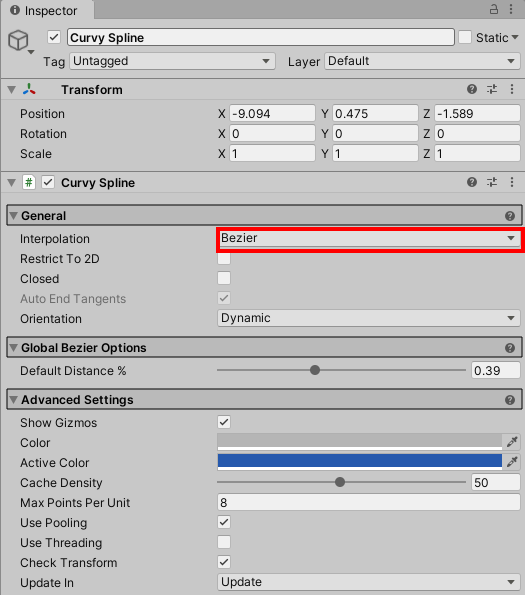Click the Max Points Per Unit label
The width and height of the screenshot is (525, 595).
pyautogui.click(x=75, y=503)
